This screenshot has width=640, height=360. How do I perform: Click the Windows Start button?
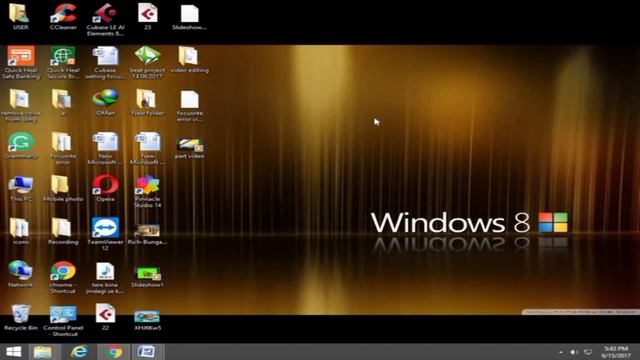pyautogui.click(x=14, y=352)
